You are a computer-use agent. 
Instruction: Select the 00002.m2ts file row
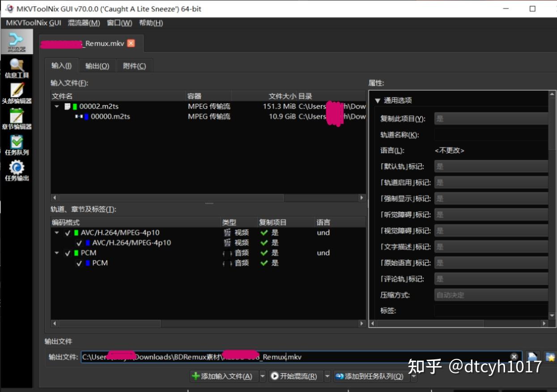coord(208,106)
